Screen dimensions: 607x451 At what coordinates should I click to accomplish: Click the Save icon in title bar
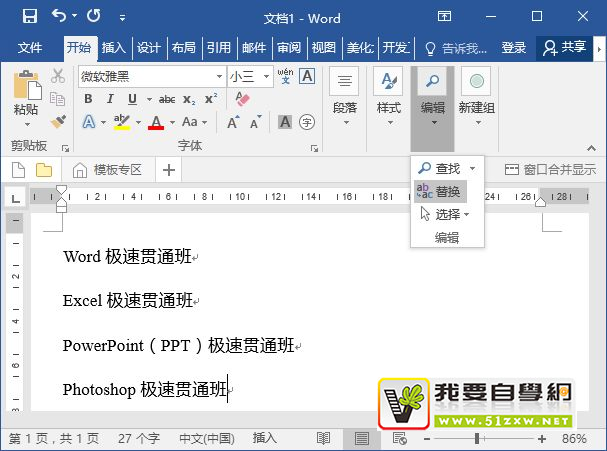(30, 17)
